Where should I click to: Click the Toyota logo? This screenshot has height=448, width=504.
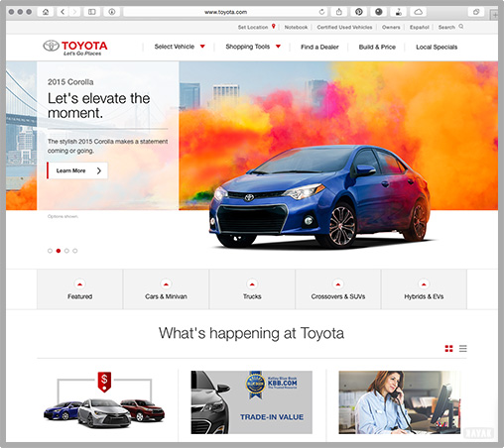click(75, 48)
